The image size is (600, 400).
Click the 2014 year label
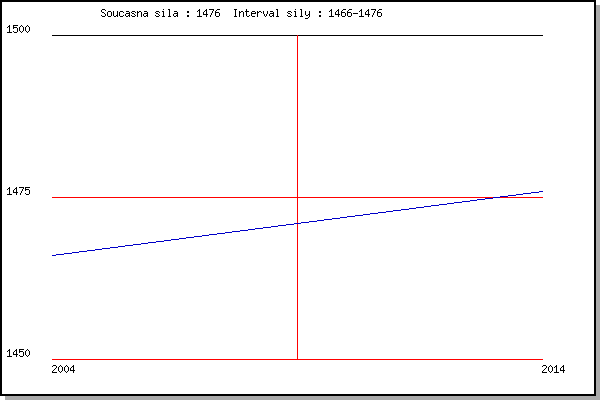click(x=553, y=369)
